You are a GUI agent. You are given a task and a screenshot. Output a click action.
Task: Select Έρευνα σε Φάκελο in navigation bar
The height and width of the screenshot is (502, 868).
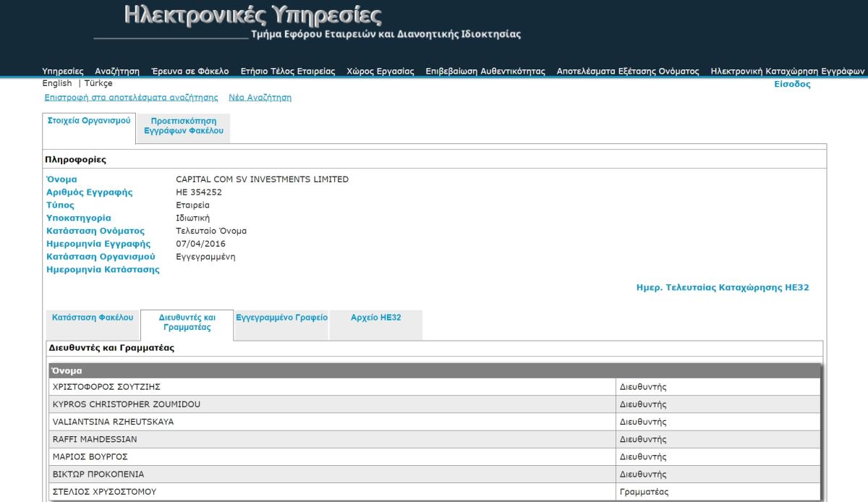coord(190,71)
